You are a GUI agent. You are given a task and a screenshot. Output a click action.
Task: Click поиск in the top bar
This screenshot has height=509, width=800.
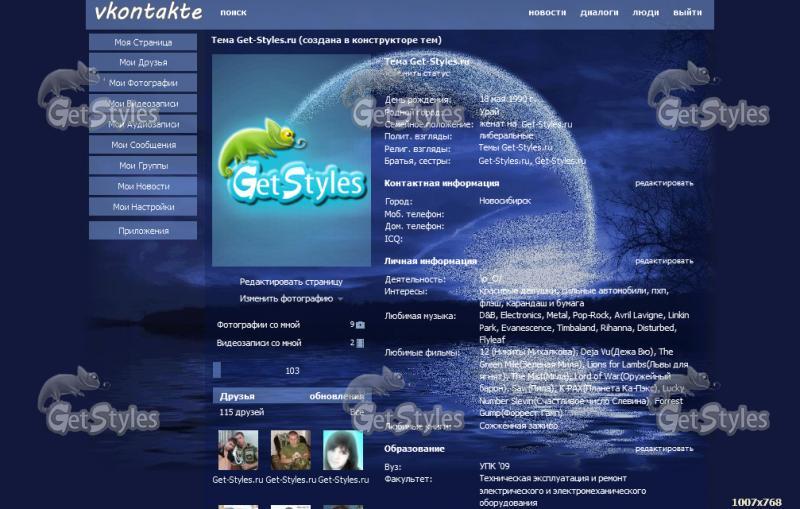click(x=233, y=13)
